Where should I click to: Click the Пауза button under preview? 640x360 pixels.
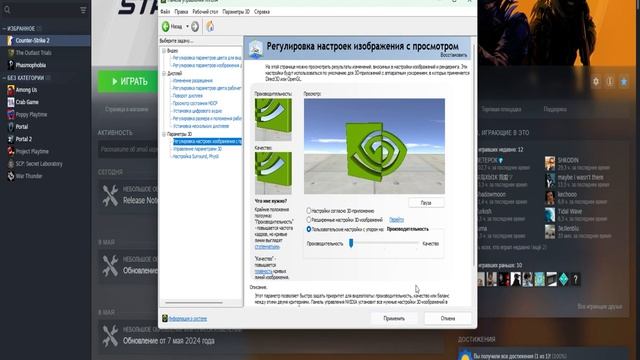(x=426, y=202)
